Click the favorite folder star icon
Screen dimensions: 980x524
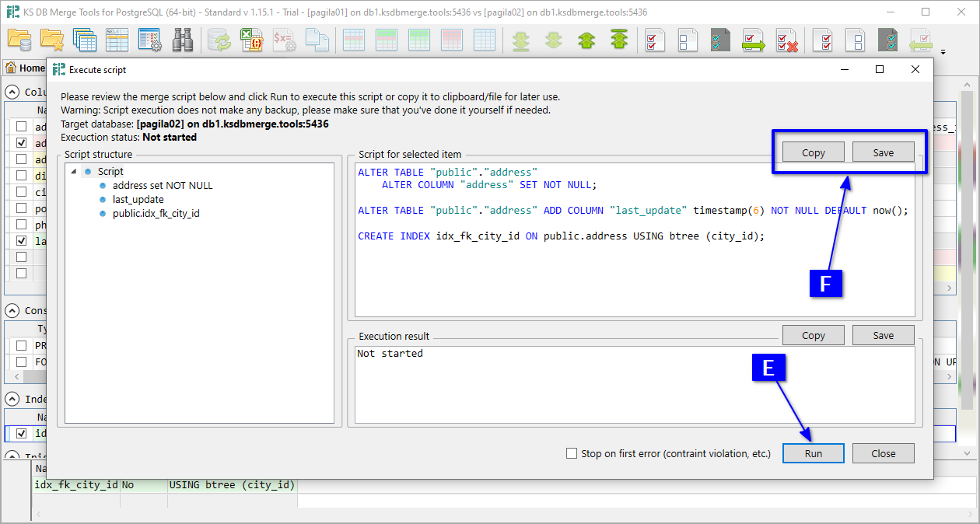pyautogui.click(x=52, y=40)
